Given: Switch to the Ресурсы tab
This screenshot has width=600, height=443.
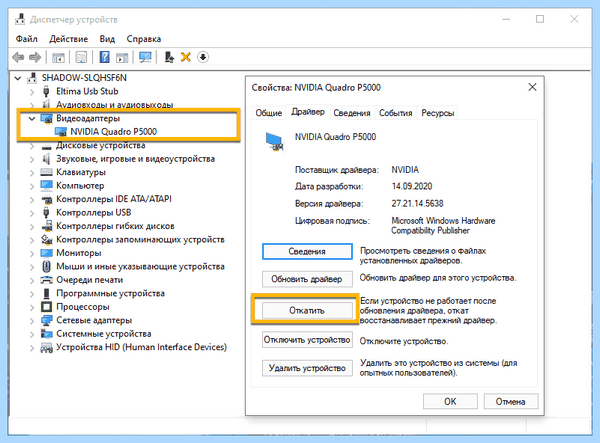Looking at the screenshot, I should [x=437, y=113].
